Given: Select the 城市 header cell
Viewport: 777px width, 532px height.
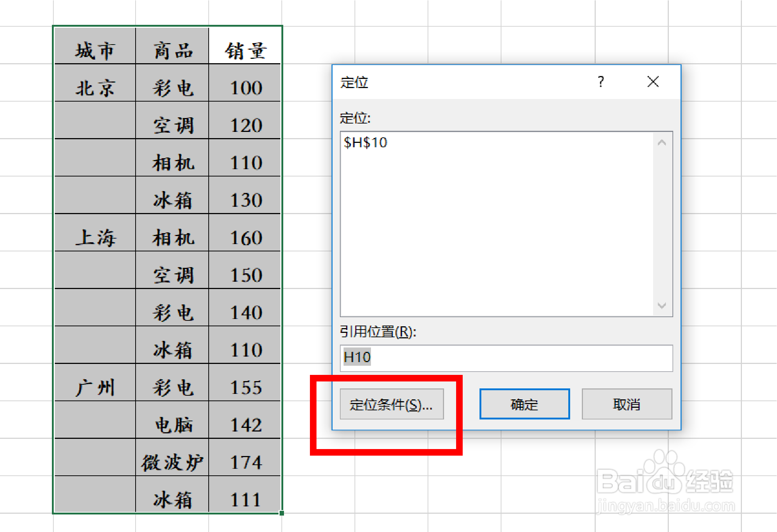Looking at the screenshot, I should 95,50.
